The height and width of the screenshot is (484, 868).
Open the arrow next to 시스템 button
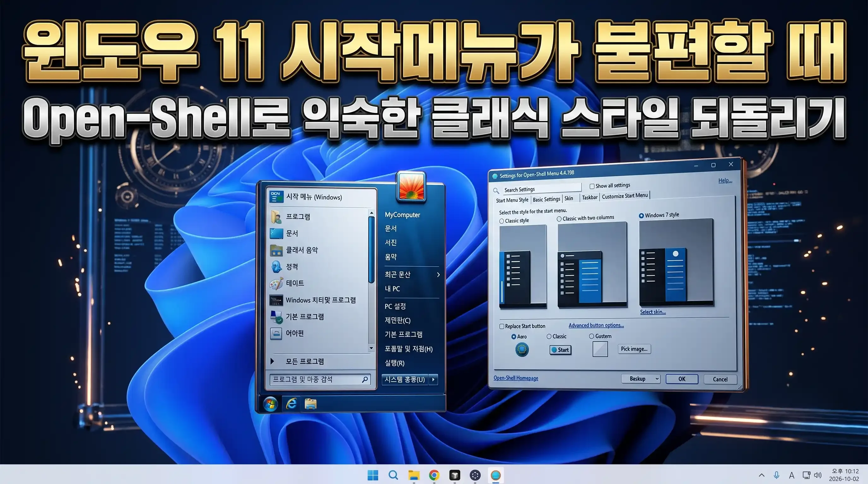[x=433, y=380]
